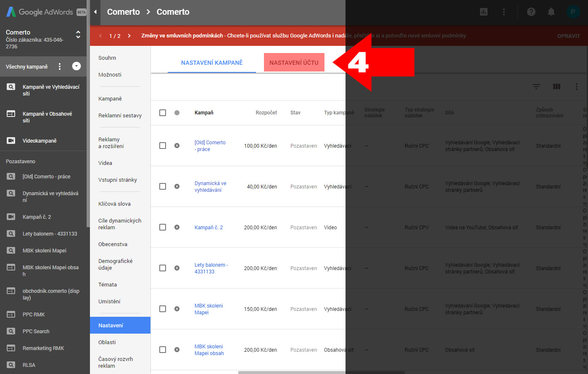Image resolution: width=588 pixels, height=374 pixels.
Task: Switch to Nastavení účtu tab
Action: pyautogui.click(x=294, y=63)
